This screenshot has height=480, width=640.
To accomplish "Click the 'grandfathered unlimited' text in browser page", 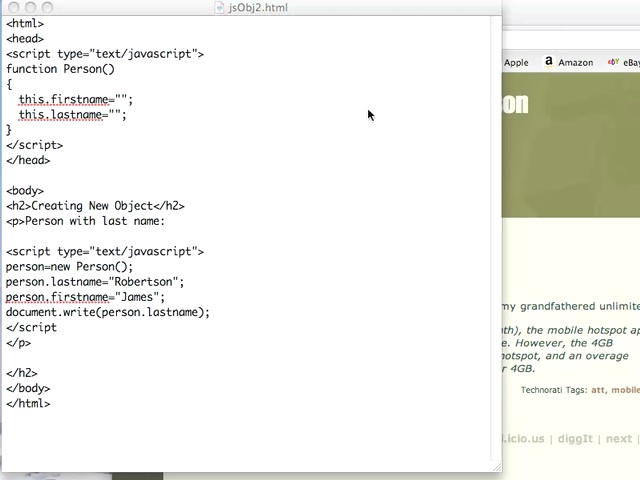I will click(580, 306).
